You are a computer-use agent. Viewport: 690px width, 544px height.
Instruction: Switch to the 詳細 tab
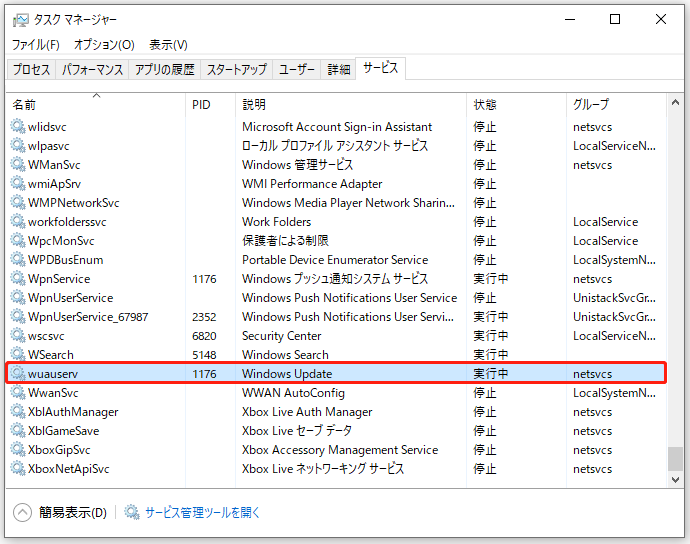coord(338,70)
